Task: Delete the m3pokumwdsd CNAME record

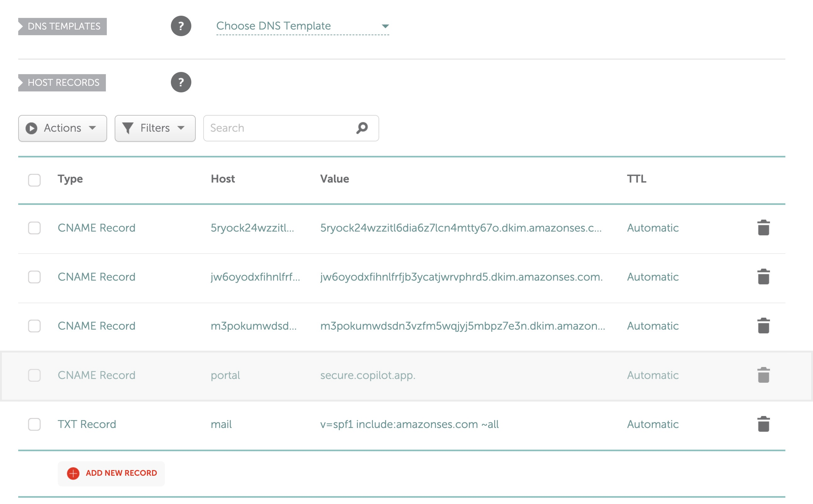Action: 763,326
